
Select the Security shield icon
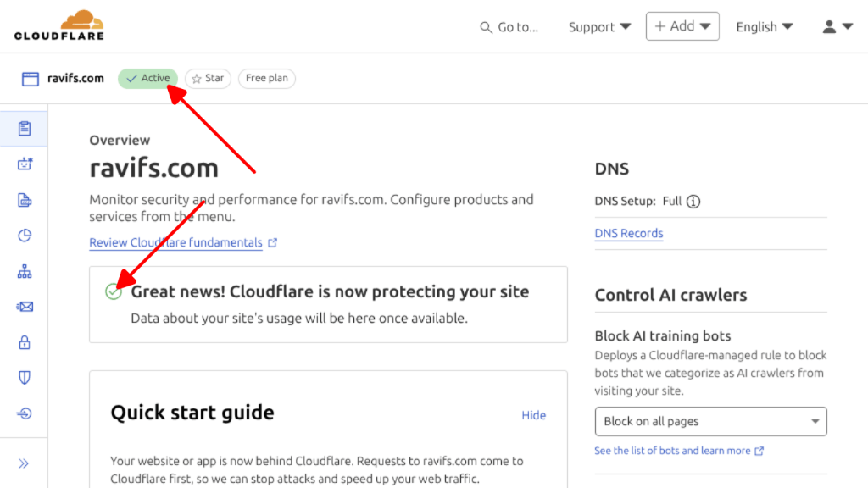coord(25,378)
